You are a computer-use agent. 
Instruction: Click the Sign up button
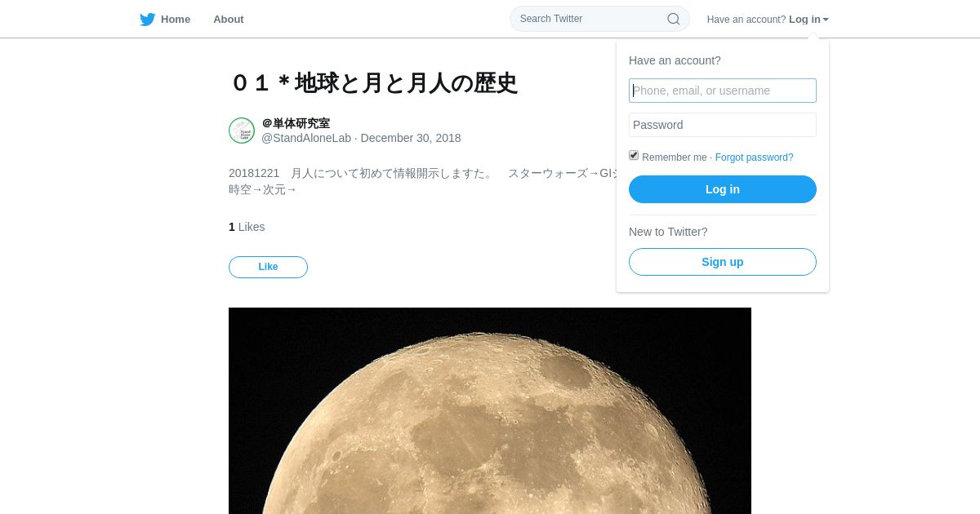point(723,262)
